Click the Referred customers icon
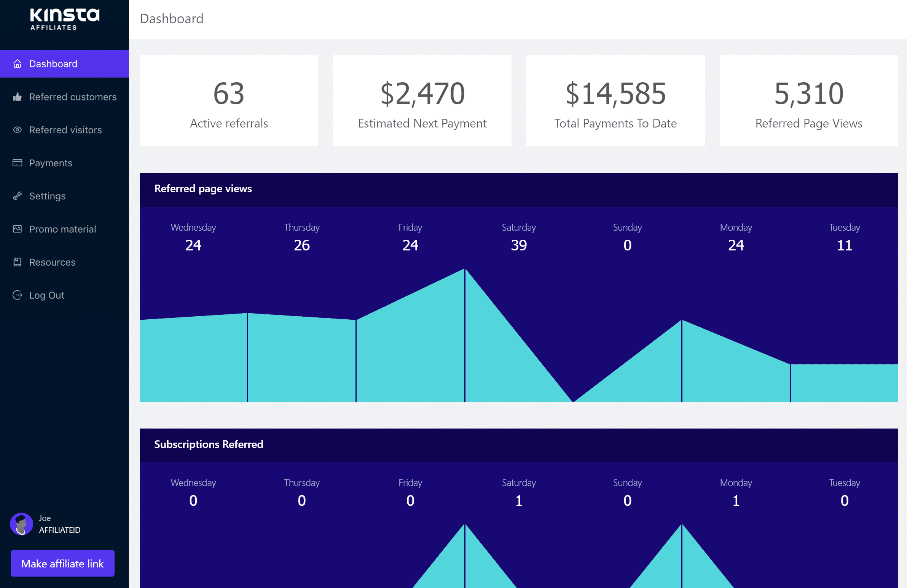Image resolution: width=907 pixels, height=588 pixels. (18, 97)
